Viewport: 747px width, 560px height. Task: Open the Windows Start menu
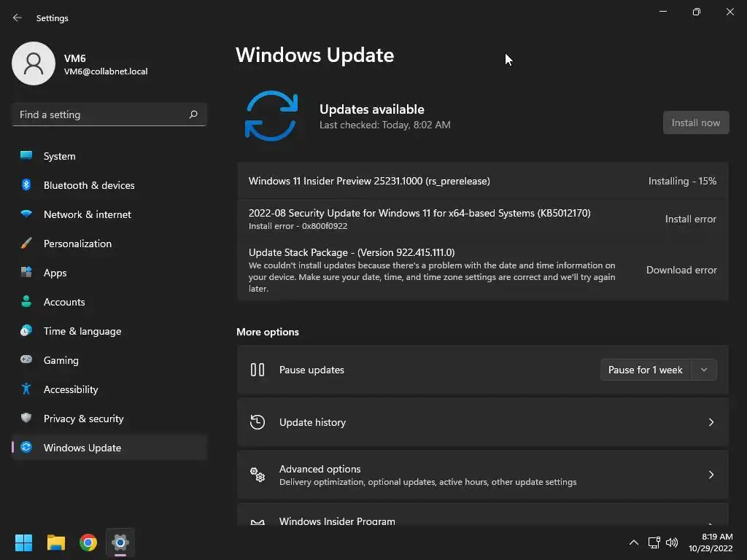point(23,542)
